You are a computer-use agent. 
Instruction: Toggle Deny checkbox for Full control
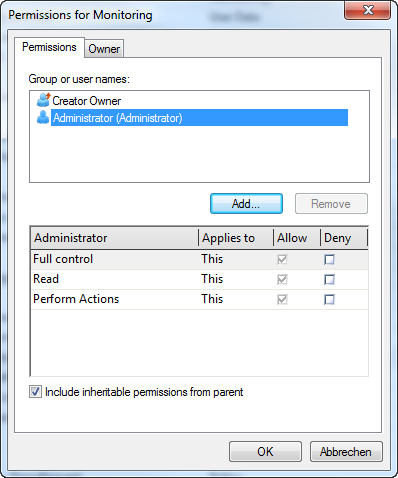click(x=329, y=259)
